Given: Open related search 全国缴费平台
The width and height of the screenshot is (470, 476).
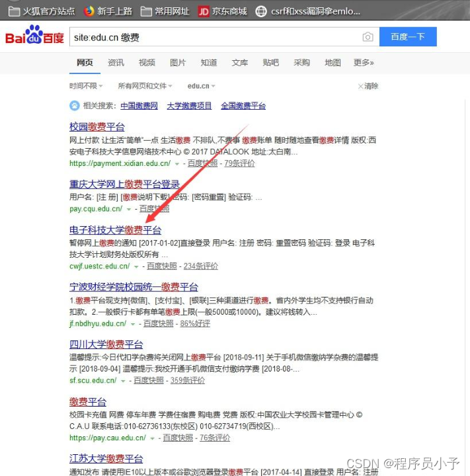Looking at the screenshot, I should click(x=243, y=106).
